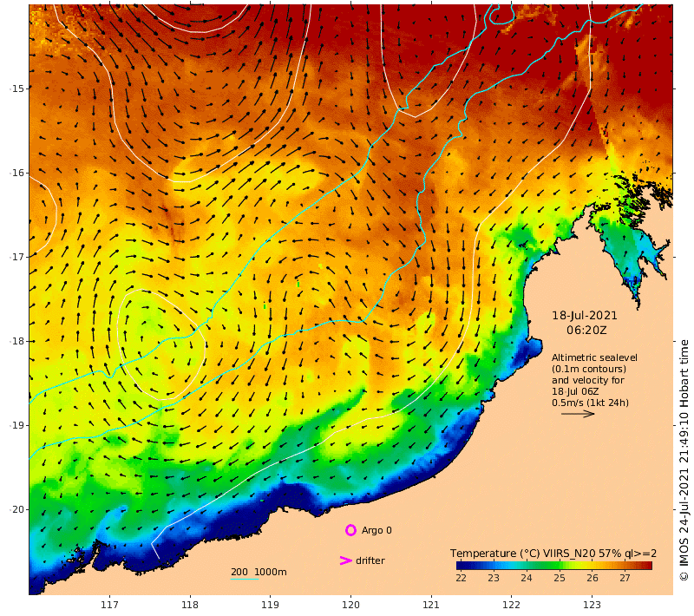Click the magenta Argo 0 circle marker
The height and width of the screenshot is (616, 694).
(x=350, y=530)
